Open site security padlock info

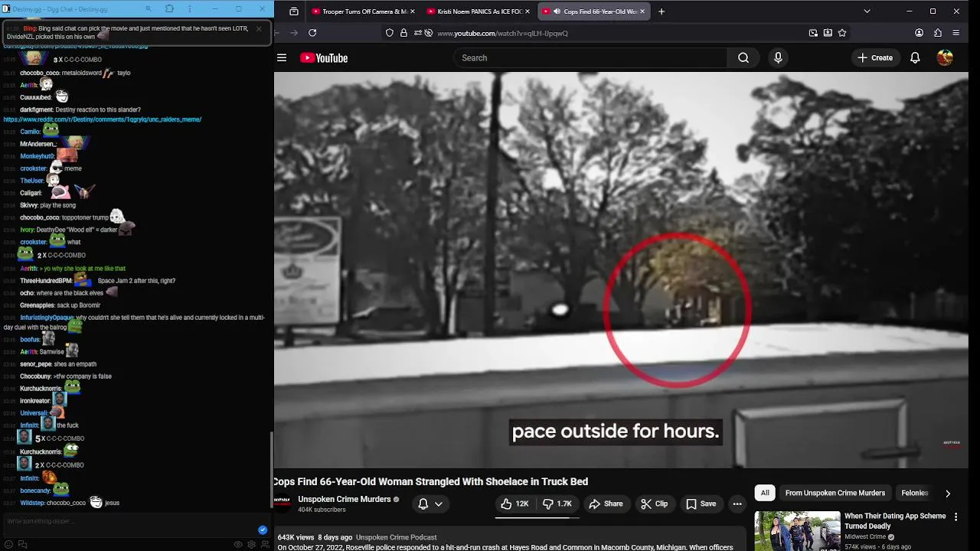(403, 33)
